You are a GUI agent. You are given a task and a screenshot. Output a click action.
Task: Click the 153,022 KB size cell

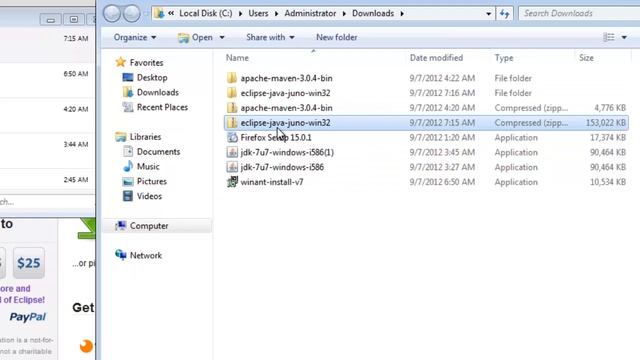(606, 122)
